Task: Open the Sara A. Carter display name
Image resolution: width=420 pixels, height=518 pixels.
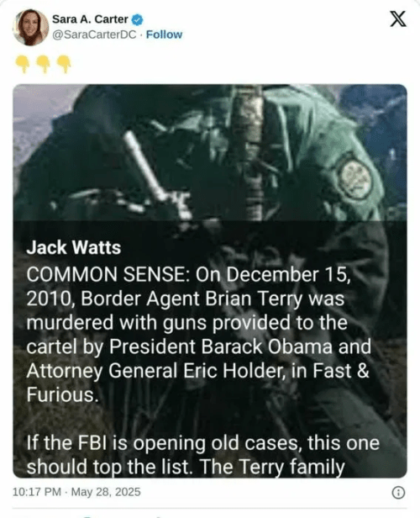Action: coord(90,19)
